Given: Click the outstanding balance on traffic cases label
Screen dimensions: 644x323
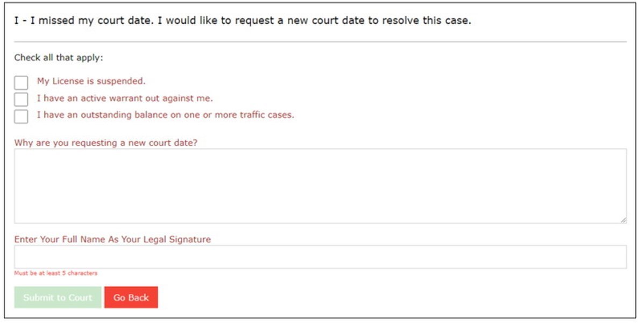Looking at the screenshot, I should 165,115.
